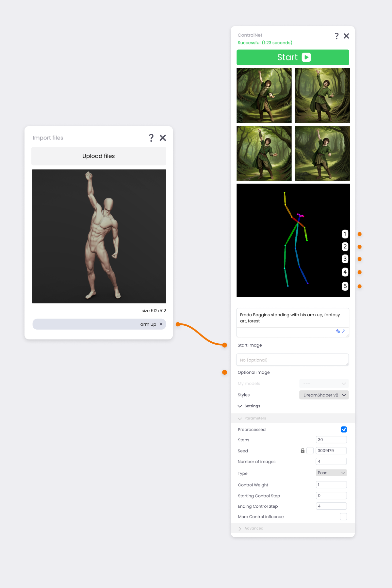Click the 'arm up' tag label
The width and height of the screenshot is (392, 588).
click(x=148, y=324)
